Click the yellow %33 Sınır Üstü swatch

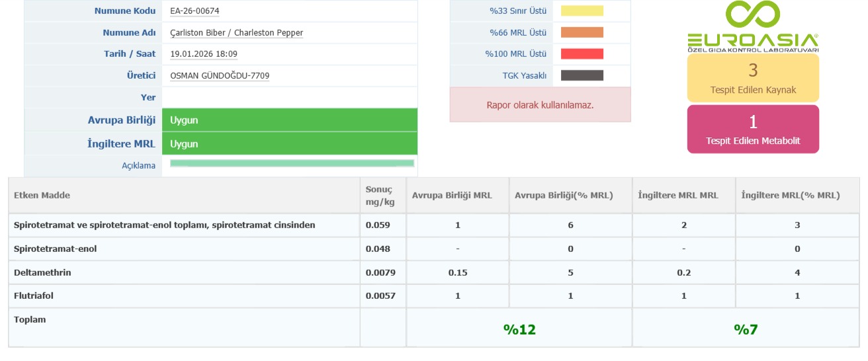point(582,11)
